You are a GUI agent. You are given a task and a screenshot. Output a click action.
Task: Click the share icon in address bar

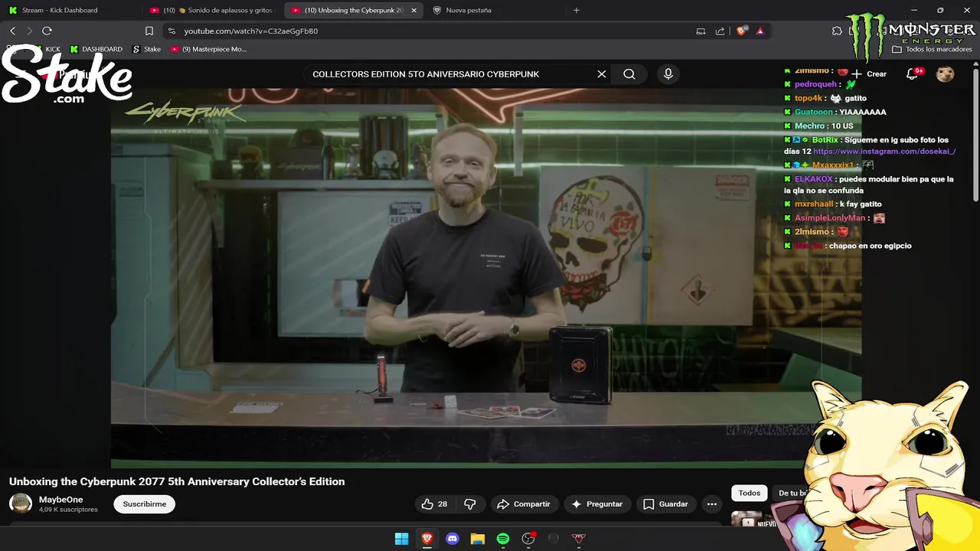click(x=720, y=31)
